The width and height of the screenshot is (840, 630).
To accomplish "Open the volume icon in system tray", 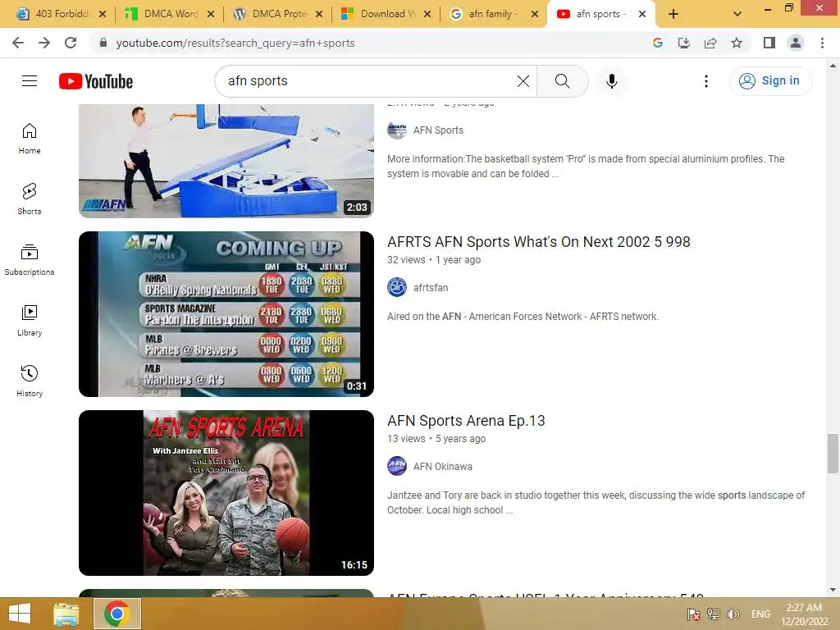I will pos(733,614).
